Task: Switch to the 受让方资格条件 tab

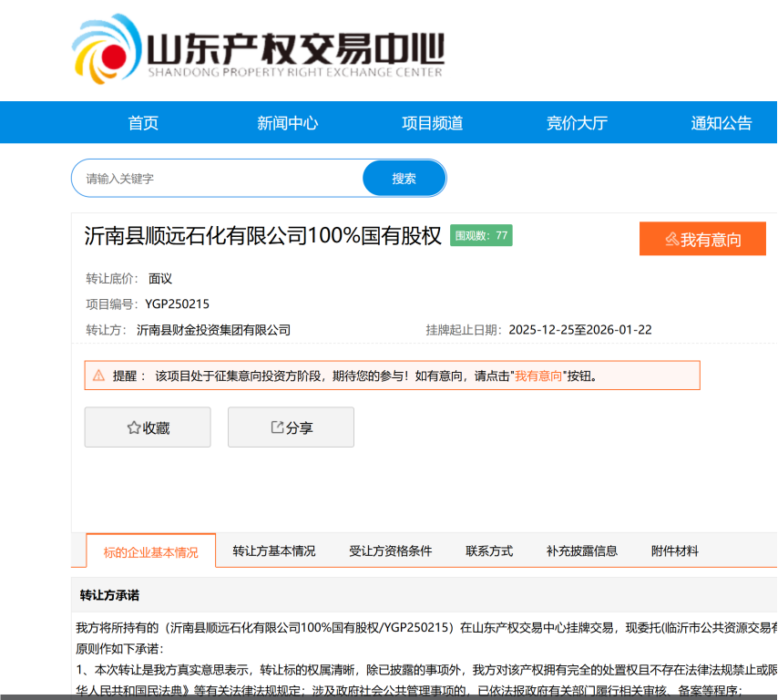Action: [396, 551]
